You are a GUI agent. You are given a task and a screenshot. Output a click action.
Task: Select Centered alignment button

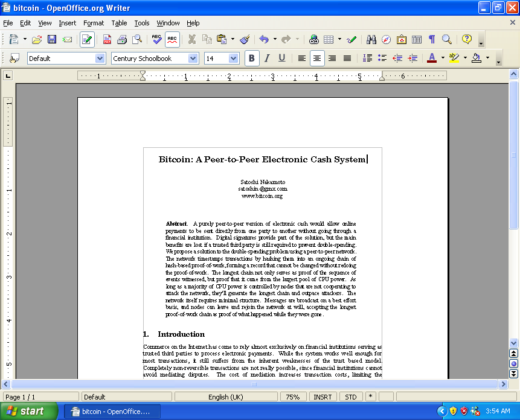point(316,59)
